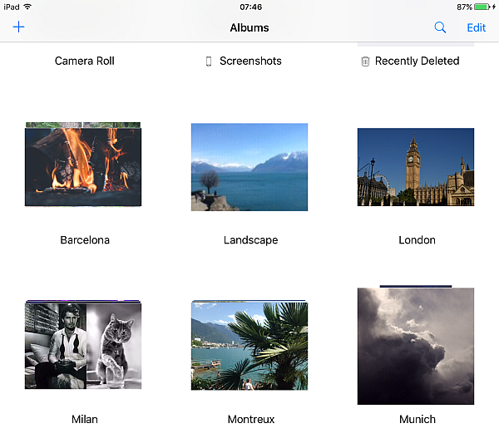Image resolution: width=499 pixels, height=448 pixels.
Task: Open search with the magnifying glass icon
Action: pyautogui.click(x=440, y=27)
